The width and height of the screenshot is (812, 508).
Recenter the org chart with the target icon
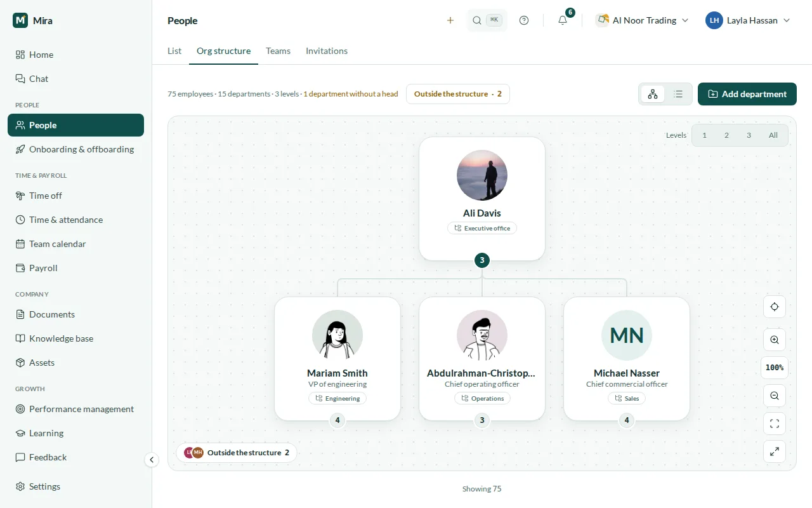pyautogui.click(x=775, y=307)
